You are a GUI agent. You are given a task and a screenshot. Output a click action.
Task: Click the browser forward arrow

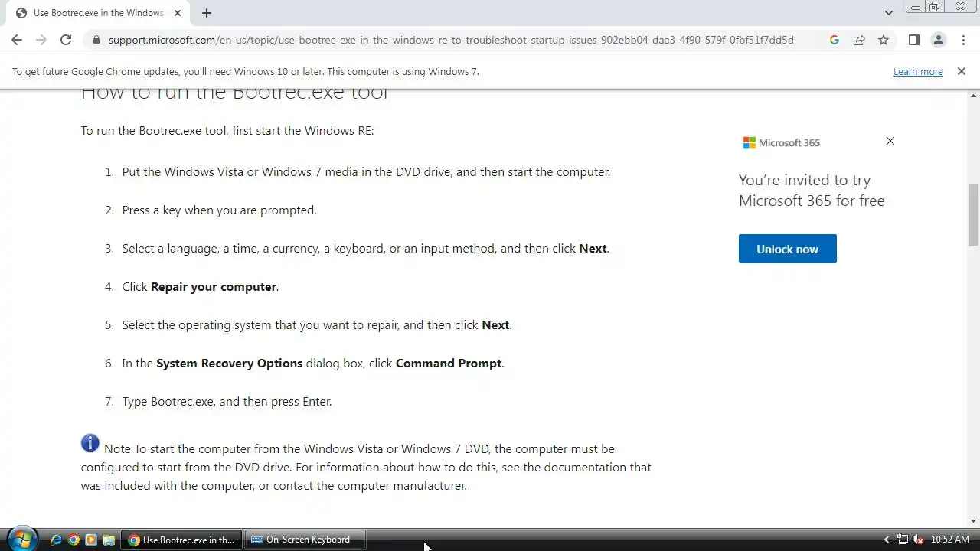click(41, 40)
